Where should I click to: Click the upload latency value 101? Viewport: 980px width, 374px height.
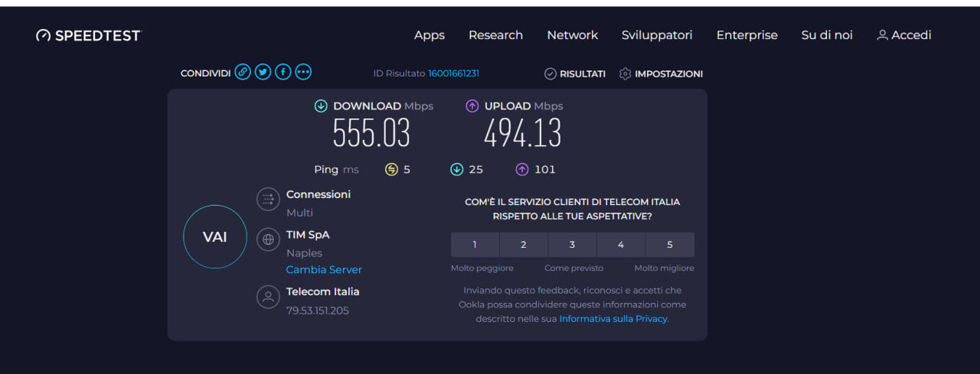click(545, 170)
